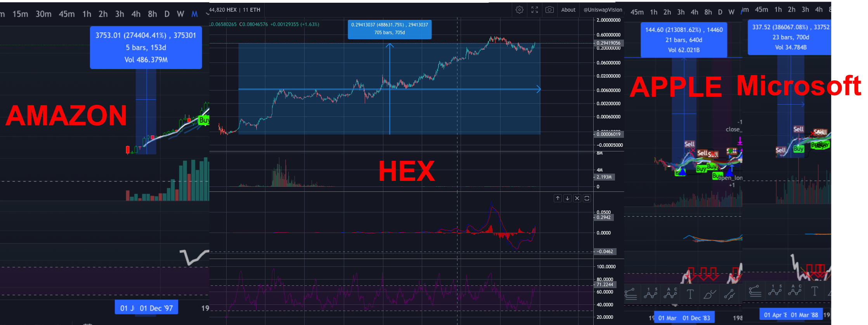Choose 1h timeframe on Apple chart

click(654, 12)
